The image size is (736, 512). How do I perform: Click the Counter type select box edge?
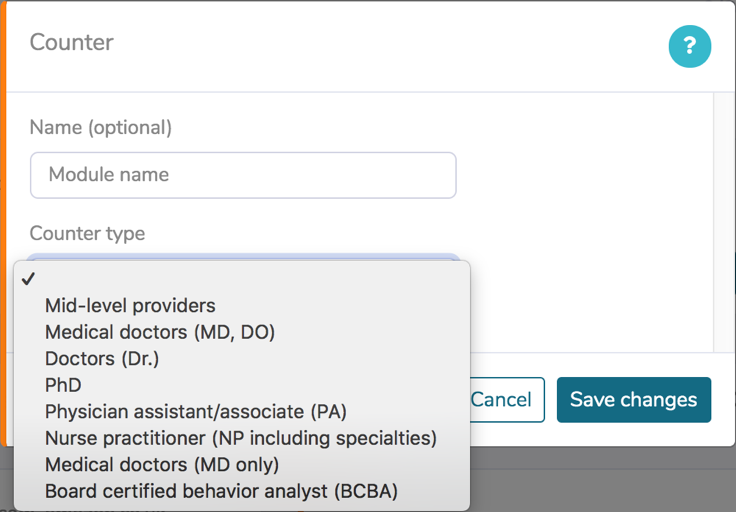[243, 257]
